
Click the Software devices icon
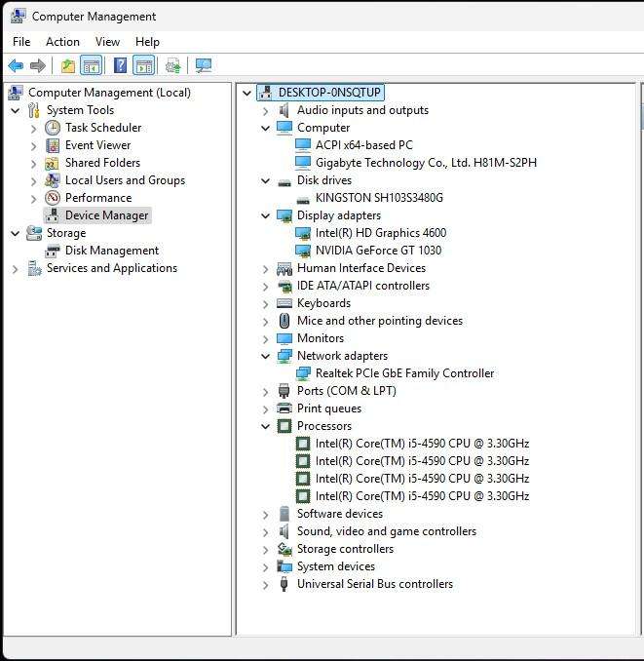284,514
